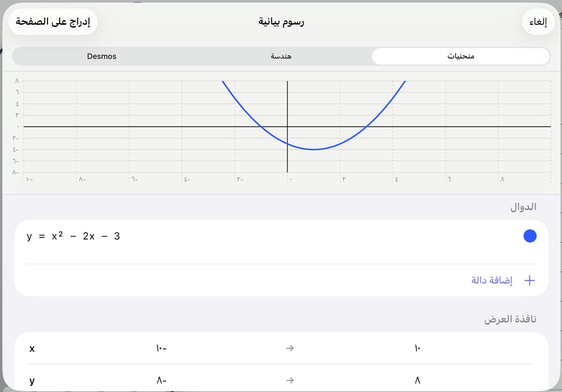The image size is (562, 392).
Task: Tap the نافذة العرض section heading
Action: (511, 319)
